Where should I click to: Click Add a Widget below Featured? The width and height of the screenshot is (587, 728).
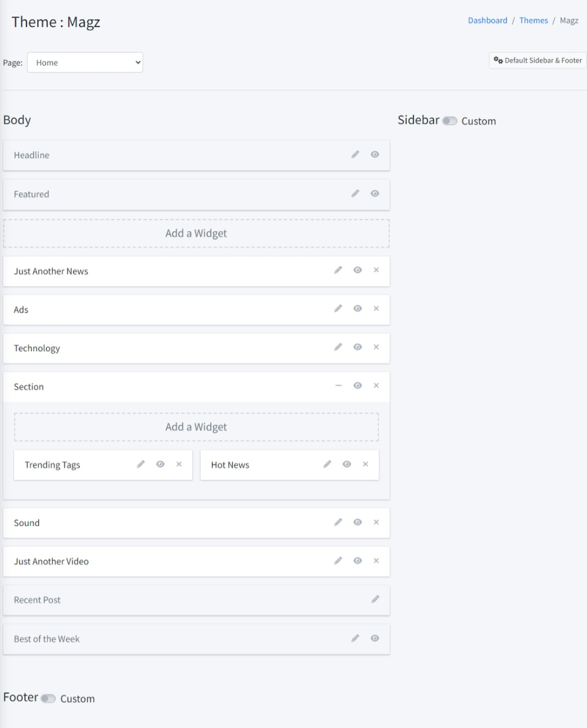pos(196,233)
